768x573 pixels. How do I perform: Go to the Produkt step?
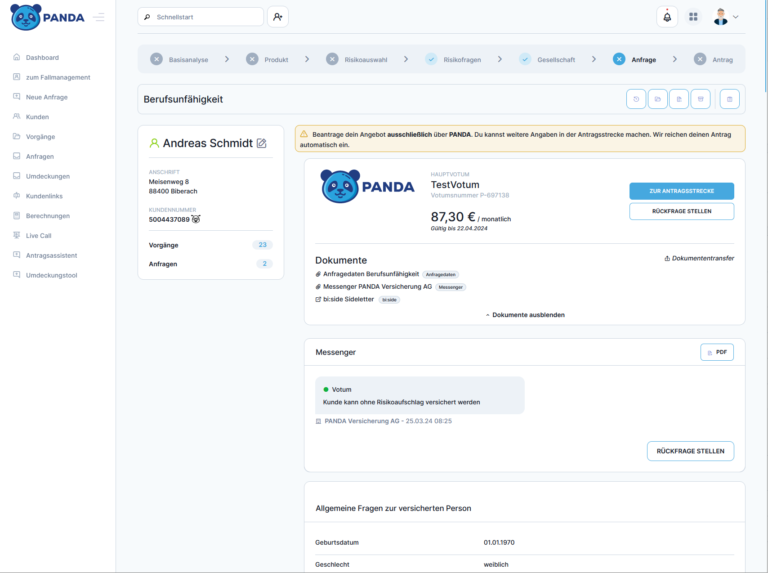(x=267, y=59)
